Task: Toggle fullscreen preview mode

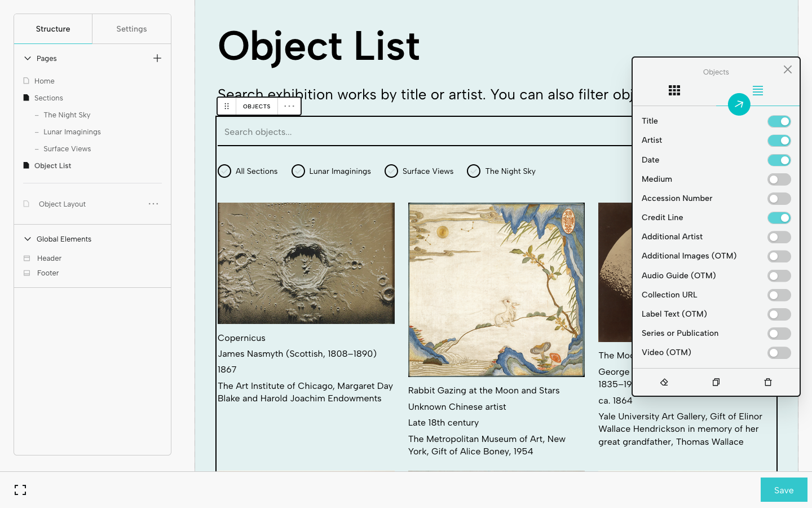Action: 20,490
